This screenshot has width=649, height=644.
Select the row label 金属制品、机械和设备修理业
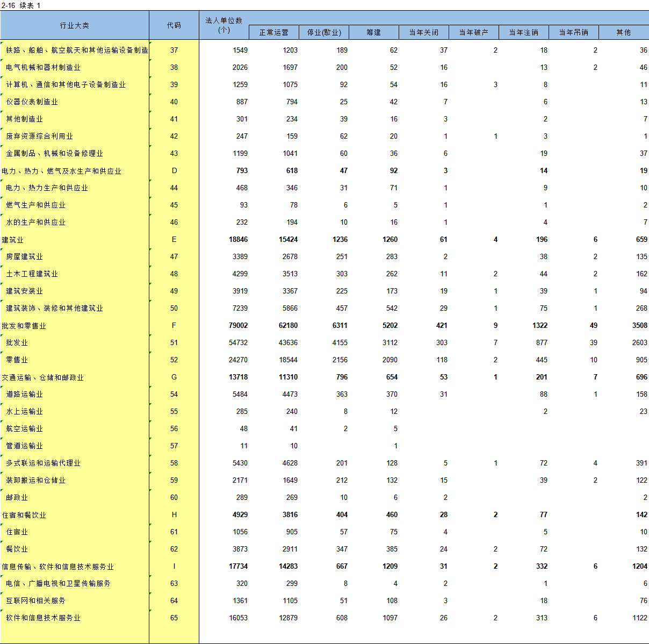tap(54, 153)
